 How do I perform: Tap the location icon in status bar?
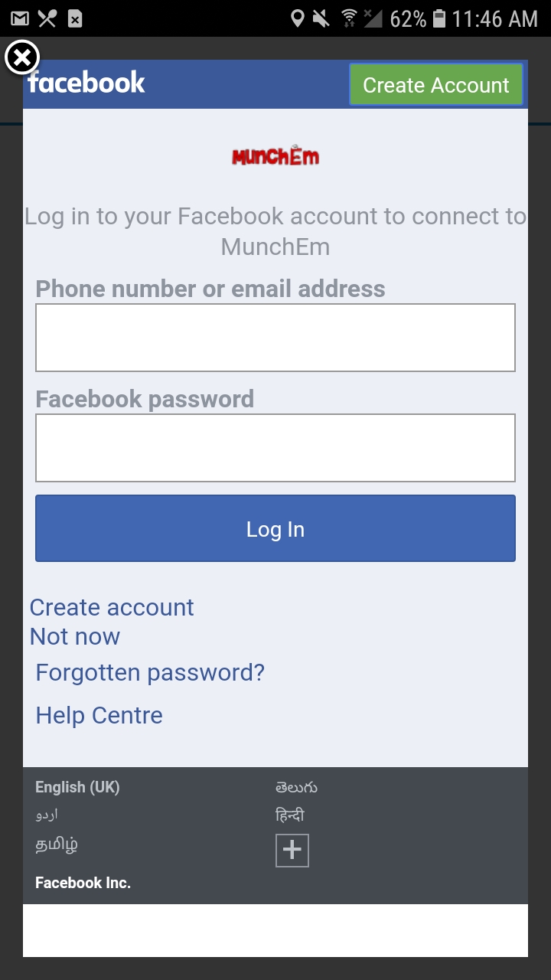pyautogui.click(x=298, y=18)
